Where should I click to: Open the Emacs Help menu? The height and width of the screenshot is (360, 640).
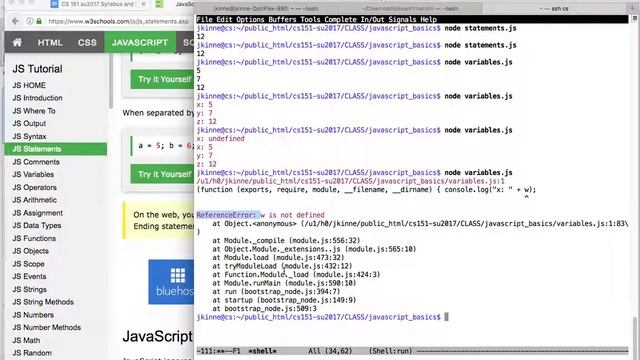(429, 20)
